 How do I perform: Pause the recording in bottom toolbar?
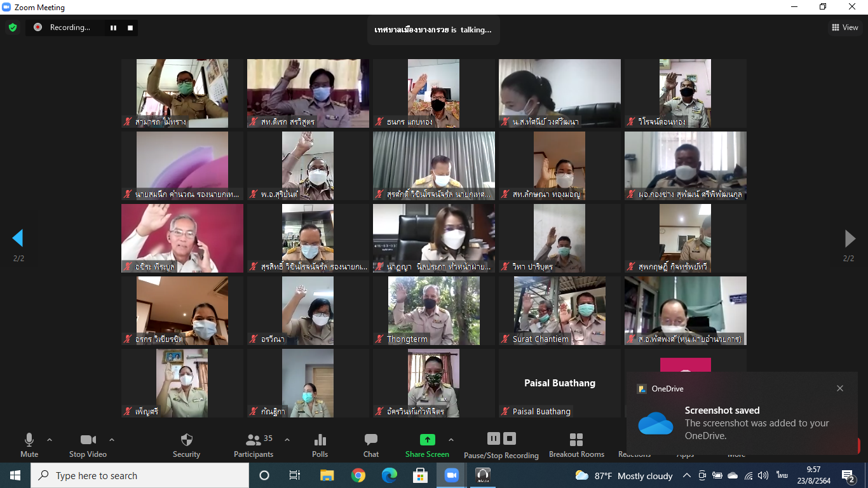494,438
